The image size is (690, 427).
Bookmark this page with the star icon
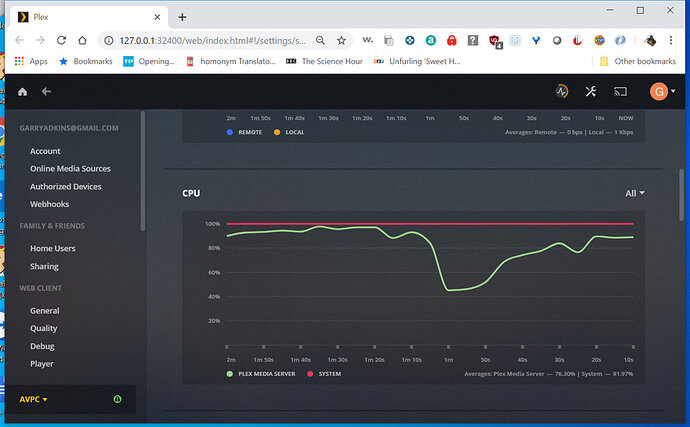pyautogui.click(x=341, y=40)
